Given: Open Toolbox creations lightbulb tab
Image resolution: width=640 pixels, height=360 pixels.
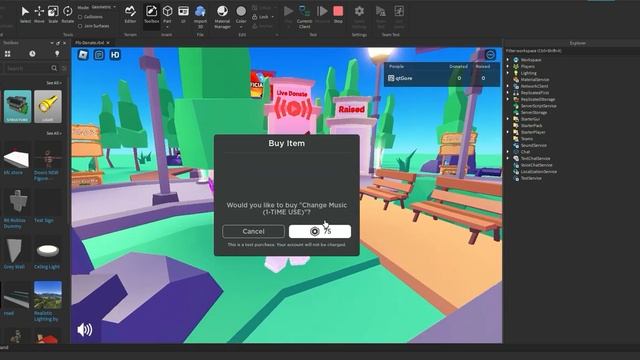Looking at the screenshot, I should coord(57,54).
